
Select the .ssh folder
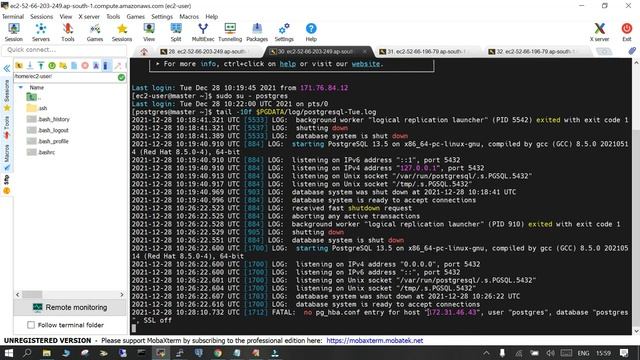[x=37, y=108]
